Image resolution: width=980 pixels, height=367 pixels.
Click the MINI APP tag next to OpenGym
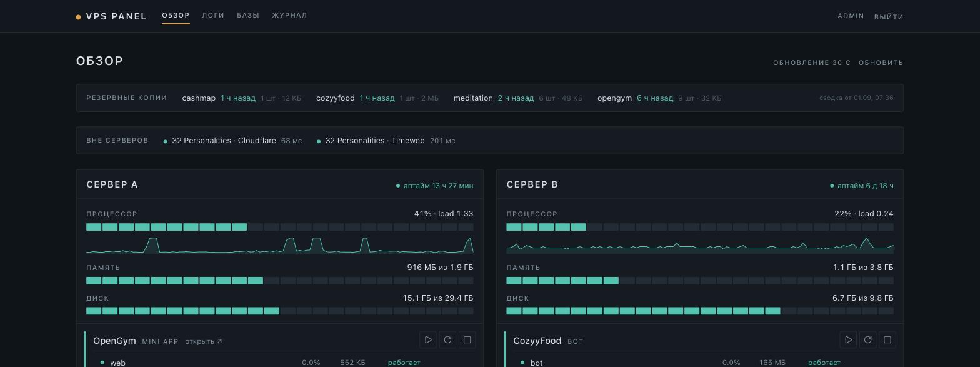(160, 341)
